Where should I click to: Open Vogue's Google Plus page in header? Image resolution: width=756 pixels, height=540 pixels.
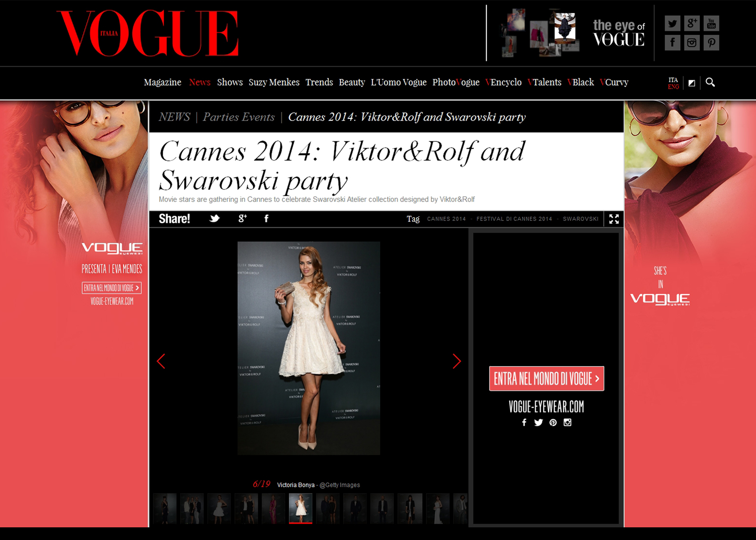692,23
